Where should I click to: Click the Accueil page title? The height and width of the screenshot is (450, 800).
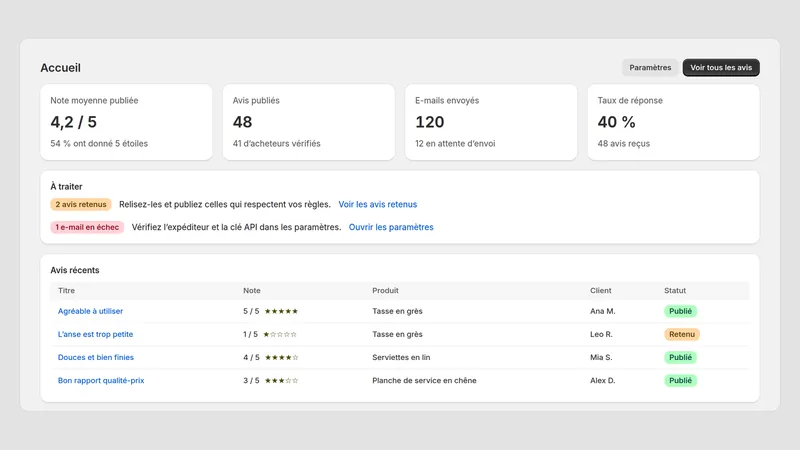point(61,68)
